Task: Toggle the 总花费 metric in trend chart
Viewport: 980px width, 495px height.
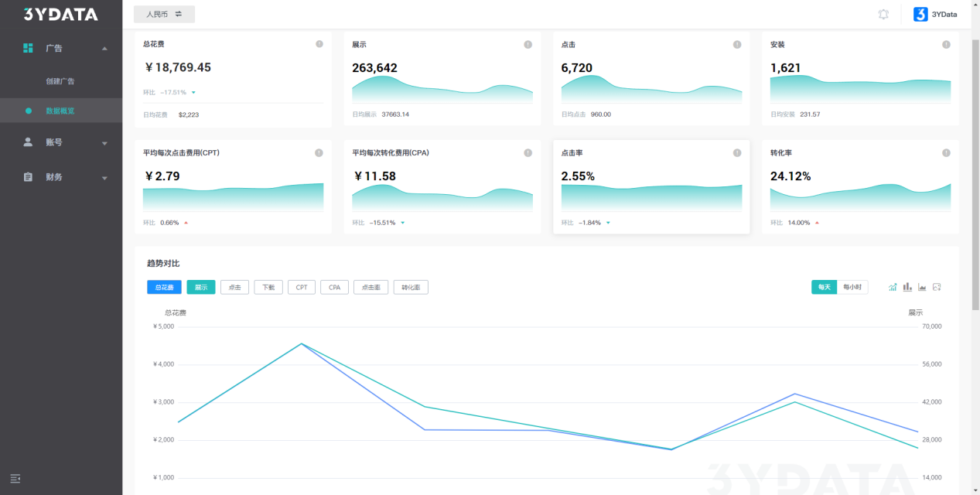Action: (x=164, y=287)
